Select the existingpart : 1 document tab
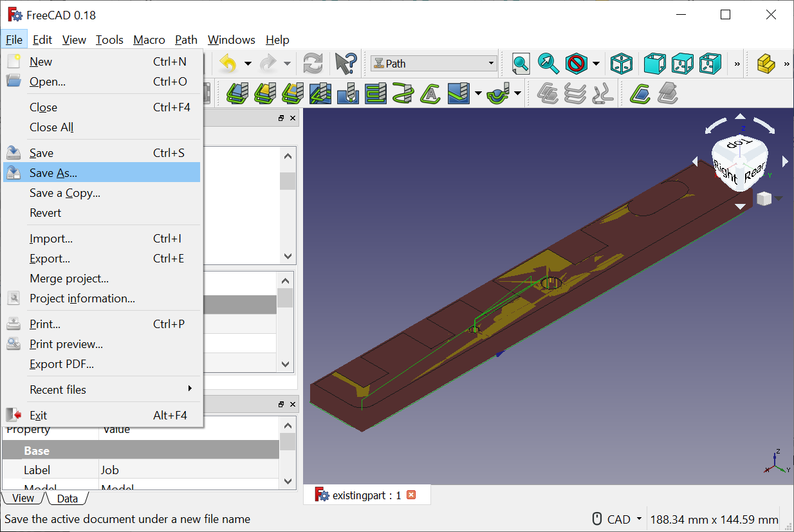The width and height of the screenshot is (794, 532). (x=366, y=495)
